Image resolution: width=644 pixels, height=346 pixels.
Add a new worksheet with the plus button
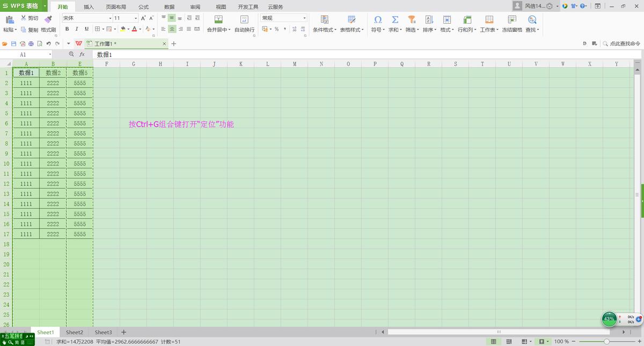click(x=123, y=332)
